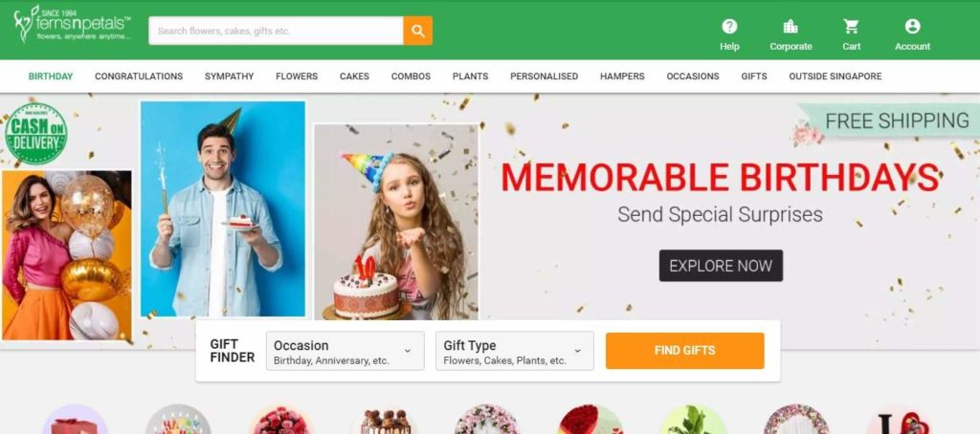
Task: Focus the search flowers input field
Action: coord(276,31)
